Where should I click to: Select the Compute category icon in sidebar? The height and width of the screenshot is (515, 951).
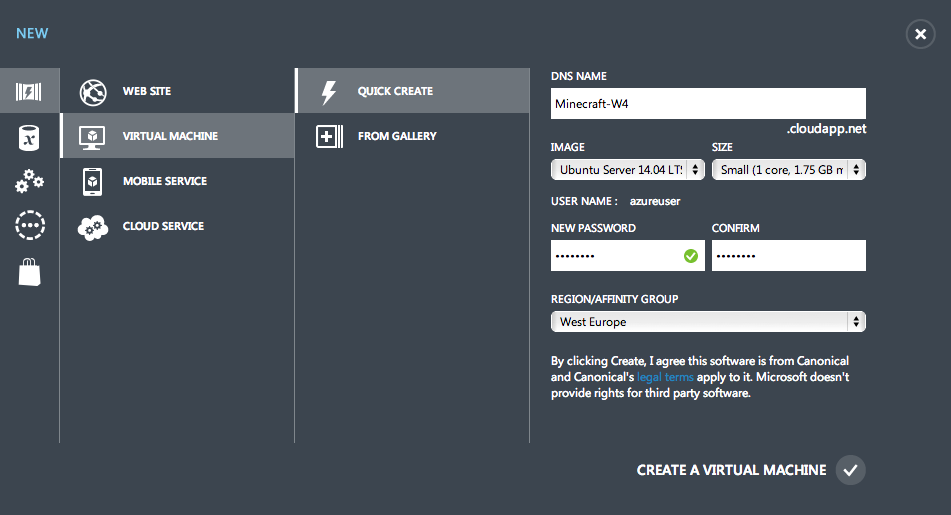(x=29, y=93)
